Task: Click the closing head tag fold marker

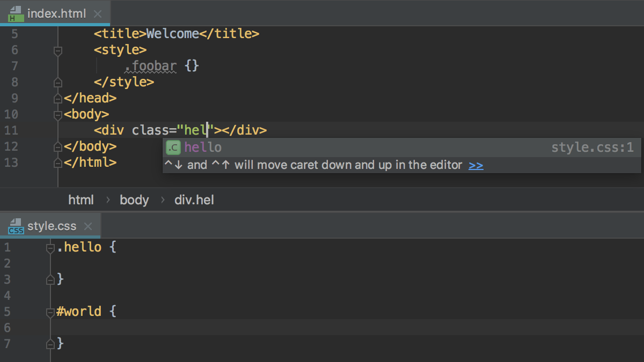Action: point(58,99)
